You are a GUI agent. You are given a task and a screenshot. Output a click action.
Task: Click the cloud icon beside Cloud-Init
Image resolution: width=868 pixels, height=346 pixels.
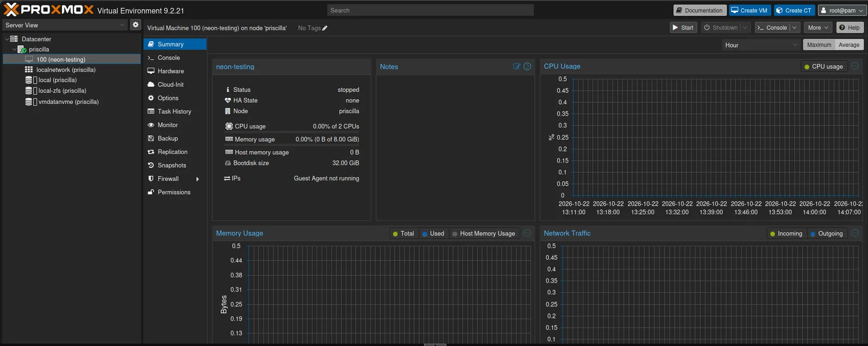coord(151,85)
